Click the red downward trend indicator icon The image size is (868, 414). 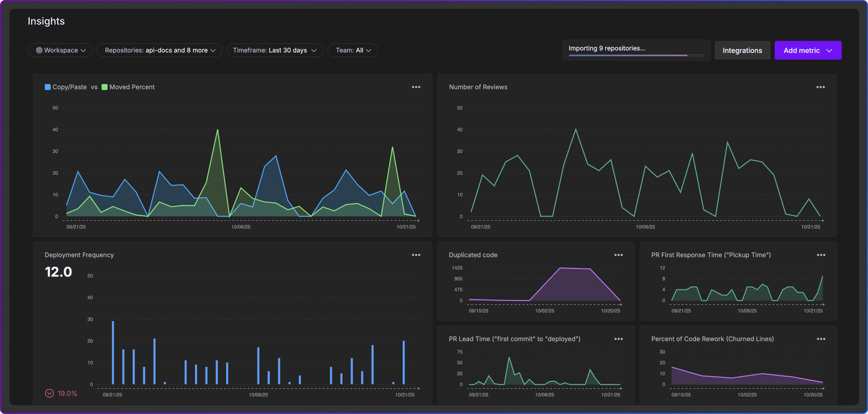point(49,393)
